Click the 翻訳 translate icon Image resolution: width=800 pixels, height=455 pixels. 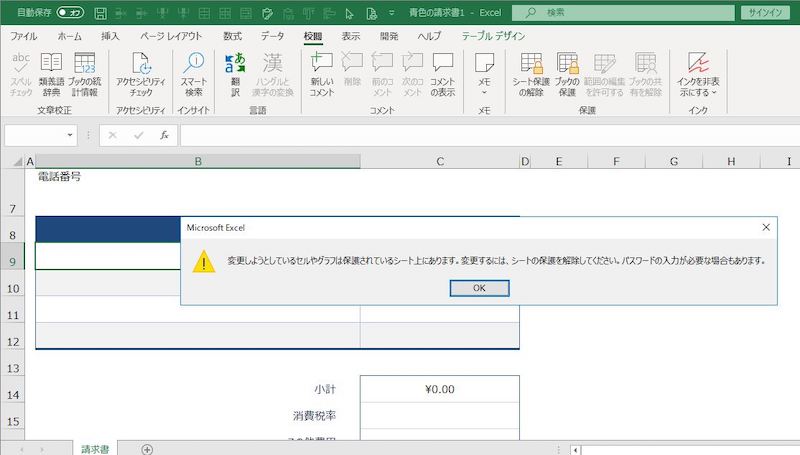click(235, 74)
